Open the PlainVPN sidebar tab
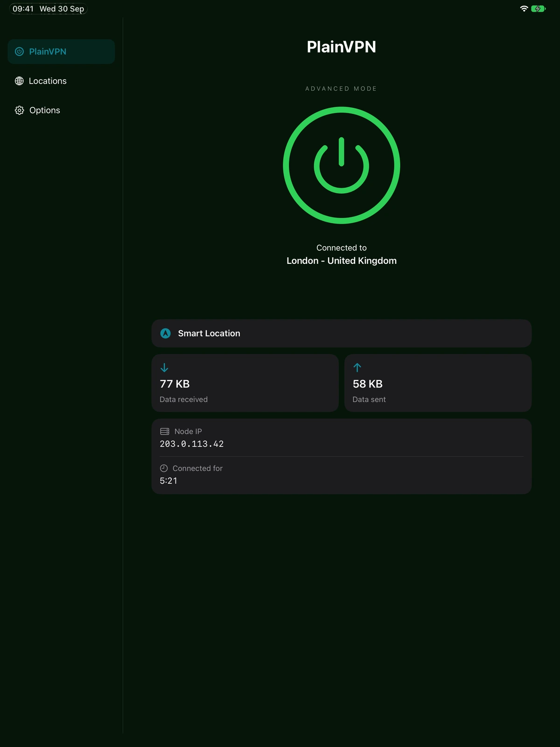Viewport: 560px width, 747px height. [x=61, y=51]
